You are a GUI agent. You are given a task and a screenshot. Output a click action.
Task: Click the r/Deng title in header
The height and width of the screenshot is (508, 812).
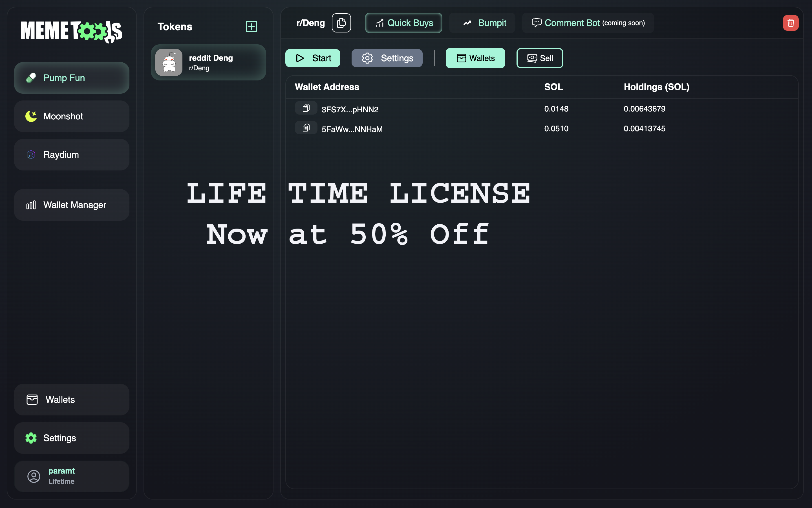coord(310,23)
